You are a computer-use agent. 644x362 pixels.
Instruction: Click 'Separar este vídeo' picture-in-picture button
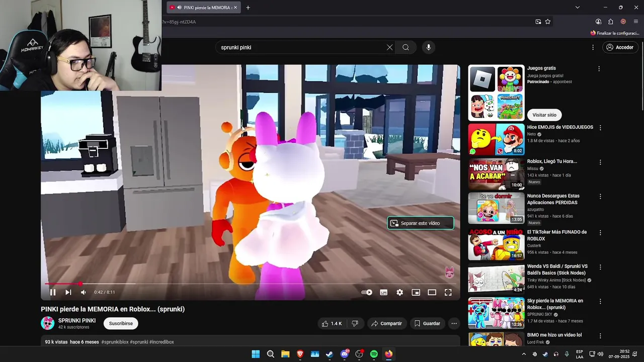click(421, 223)
